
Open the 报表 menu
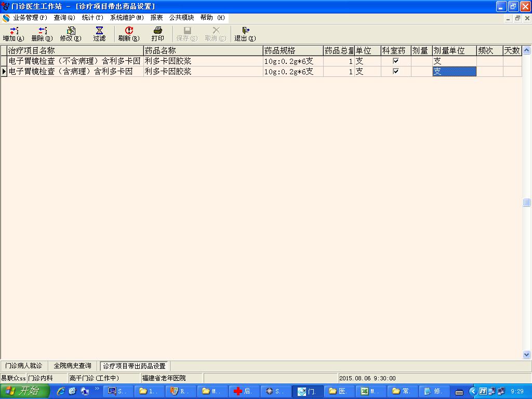tap(156, 18)
